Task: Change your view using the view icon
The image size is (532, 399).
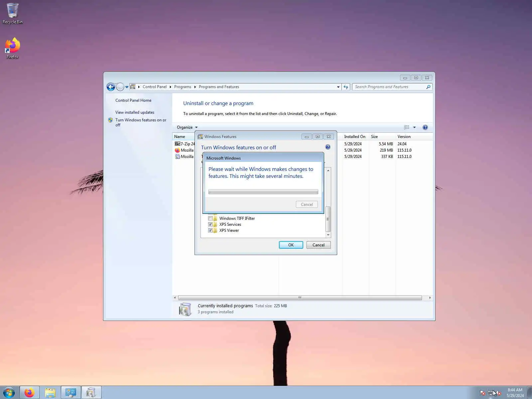Action: [x=406, y=127]
